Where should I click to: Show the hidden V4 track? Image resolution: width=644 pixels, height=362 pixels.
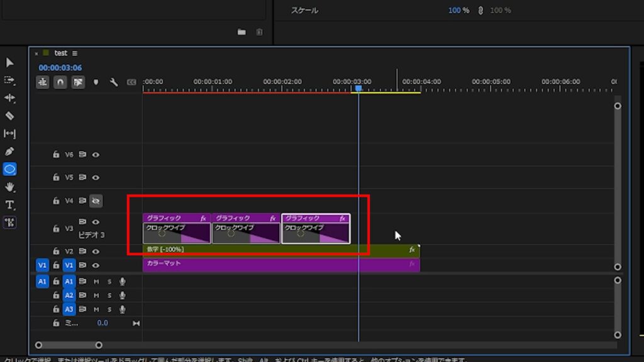(96, 200)
